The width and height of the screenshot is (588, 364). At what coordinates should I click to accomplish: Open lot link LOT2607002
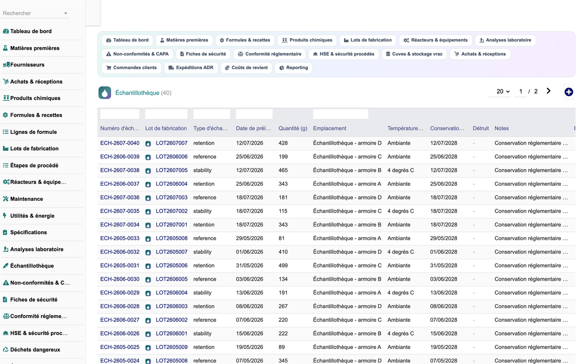click(171, 211)
